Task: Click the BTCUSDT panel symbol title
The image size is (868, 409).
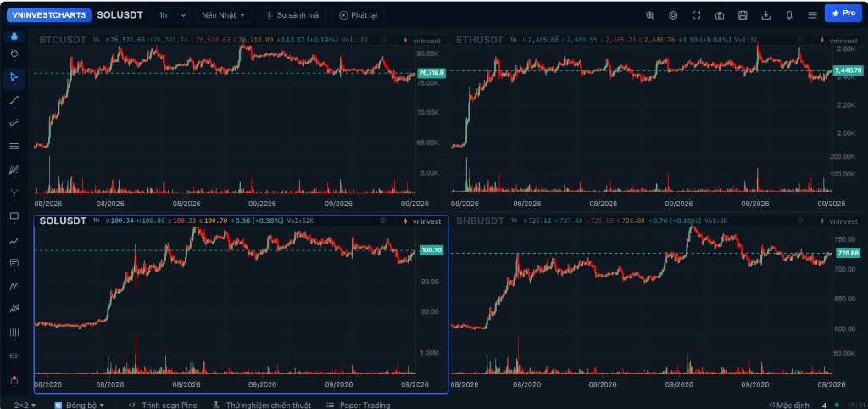Action: point(63,40)
